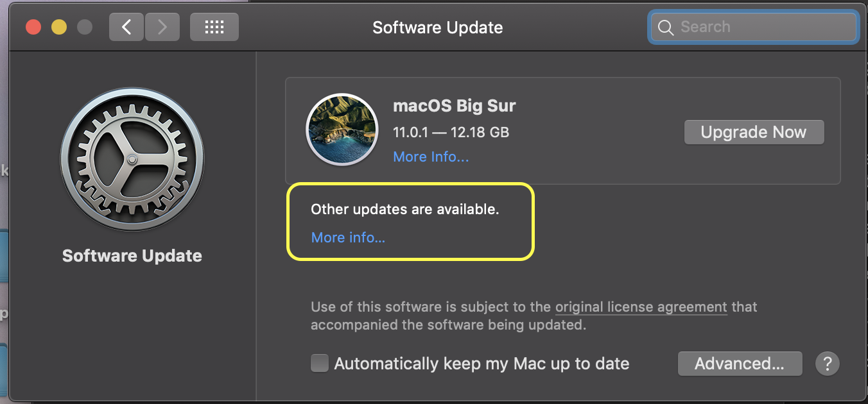Open the original license agreement link
Image resolution: width=868 pixels, height=404 pixels.
(x=641, y=307)
